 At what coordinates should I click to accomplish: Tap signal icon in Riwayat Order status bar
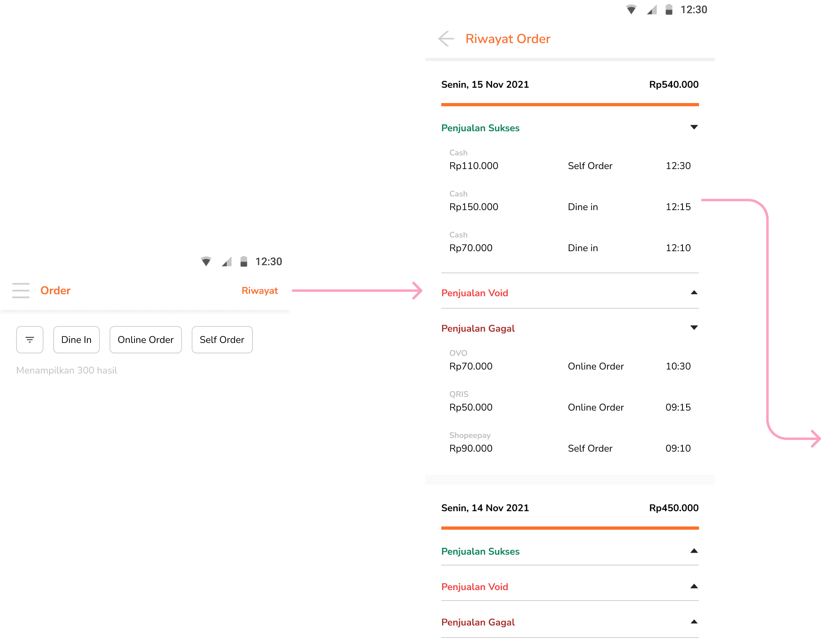tap(652, 10)
